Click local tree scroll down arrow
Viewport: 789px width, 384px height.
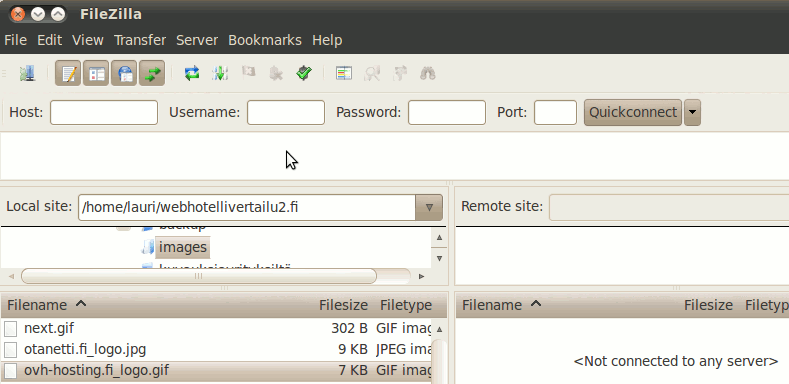pyautogui.click(x=439, y=258)
